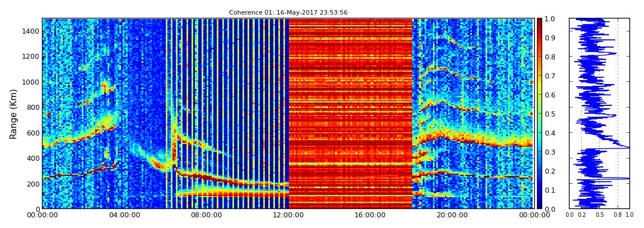The image size is (644, 228).
Task: Click the 400 range tick label
Action: click(x=33, y=158)
